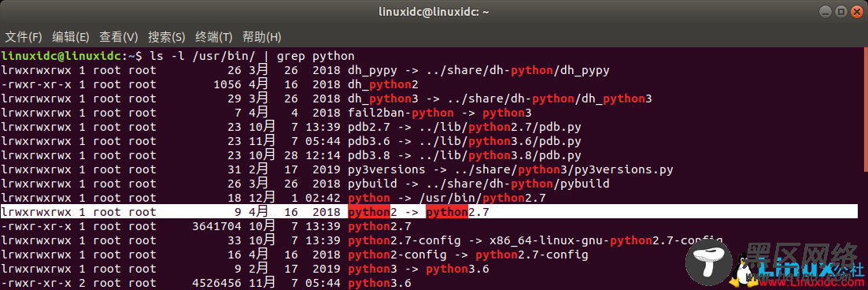The height and width of the screenshot is (290, 868).
Task: Click the py3versions symlink entry
Action: point(511,169)
